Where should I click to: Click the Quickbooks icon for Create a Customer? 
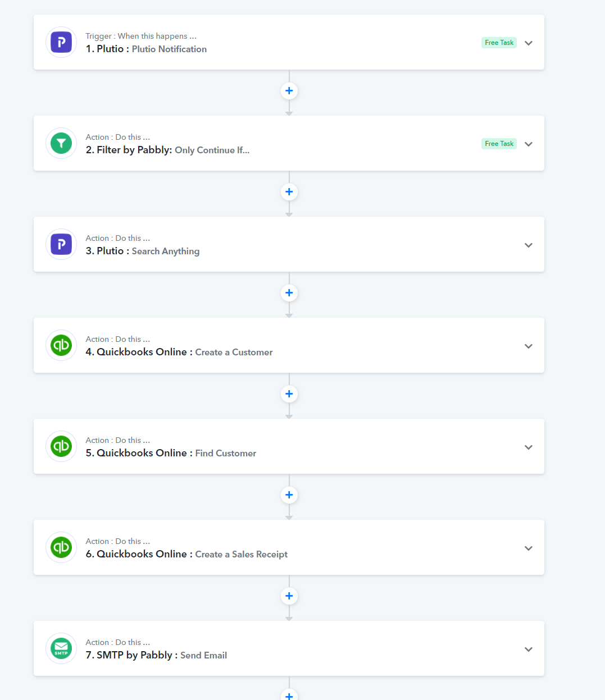[x=61, y=345]
